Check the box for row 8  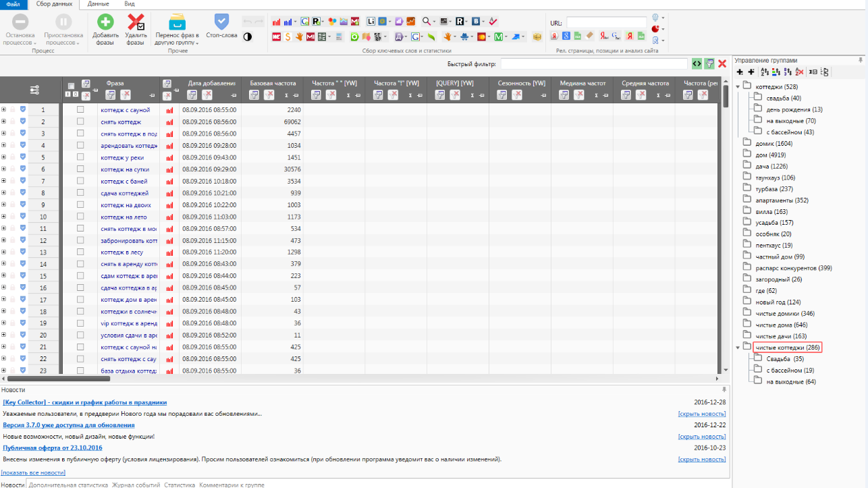(80, 193)
